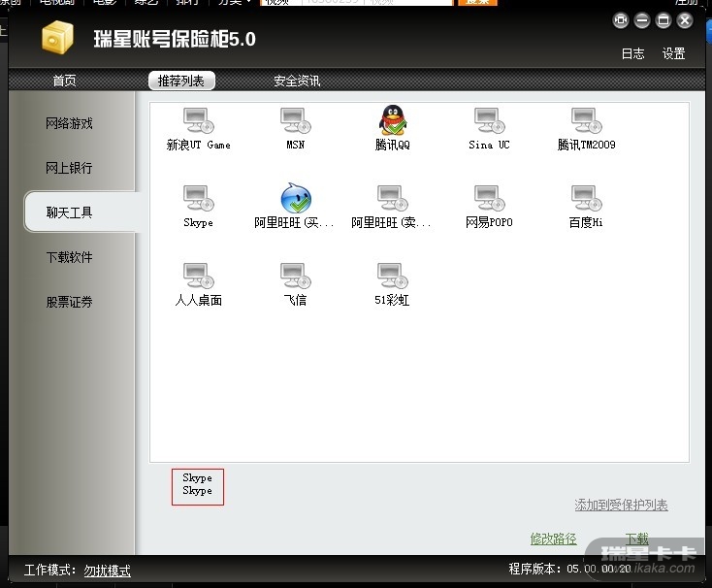Select the 新浪UT Game icon

[199, 120]
